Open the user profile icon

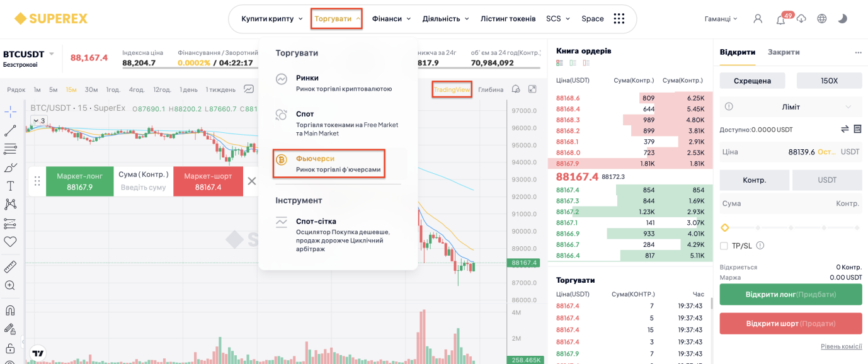coord(758,19)
